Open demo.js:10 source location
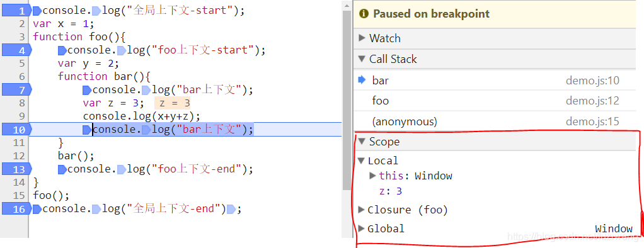The width and height of the screenshot is (644, 248). (x=592, y=81)
